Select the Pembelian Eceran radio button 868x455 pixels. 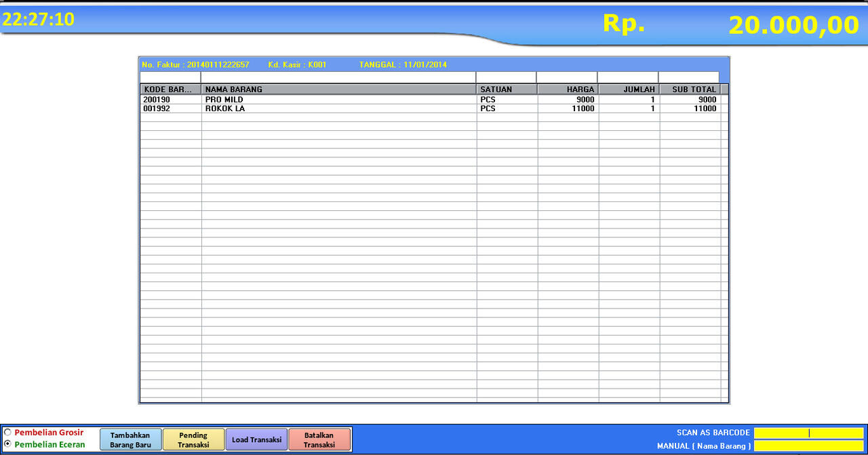click(x=7, y=445)
